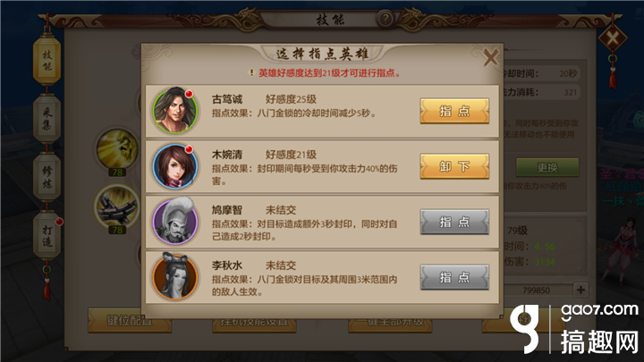The height and width of the screenshot is (362, 644).
Task: Click the green 更换 button
Action: click(x=547, y=167)
